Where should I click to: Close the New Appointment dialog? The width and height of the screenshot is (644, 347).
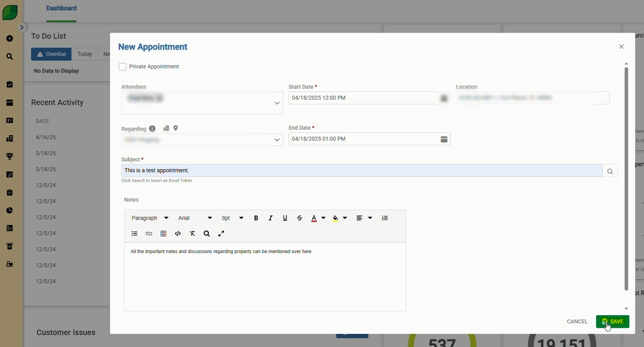coord(622,47)
